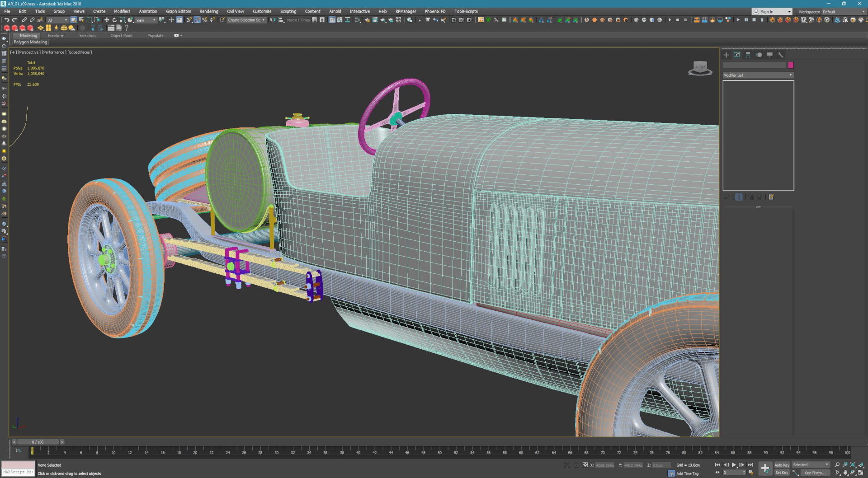Open the Create Selection Set dropdown
868x478 pixels.
[x=246, y=20]
